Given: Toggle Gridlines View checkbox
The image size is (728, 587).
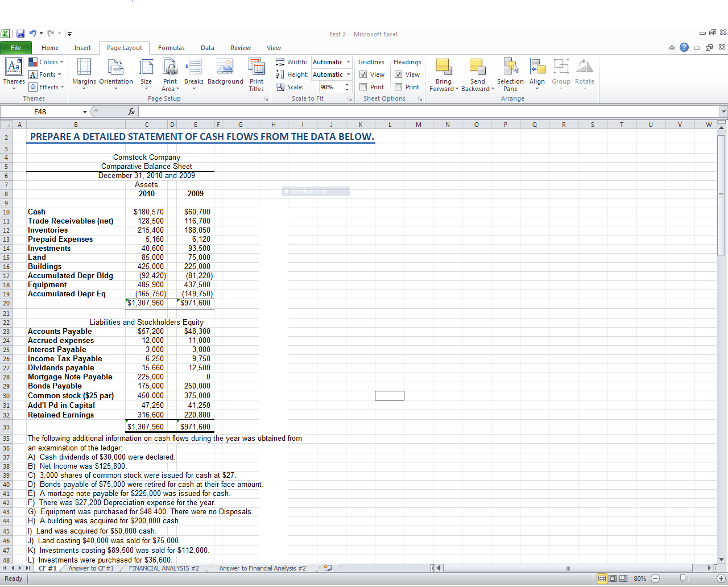Looking at the screenshot, I should (363, 75).
